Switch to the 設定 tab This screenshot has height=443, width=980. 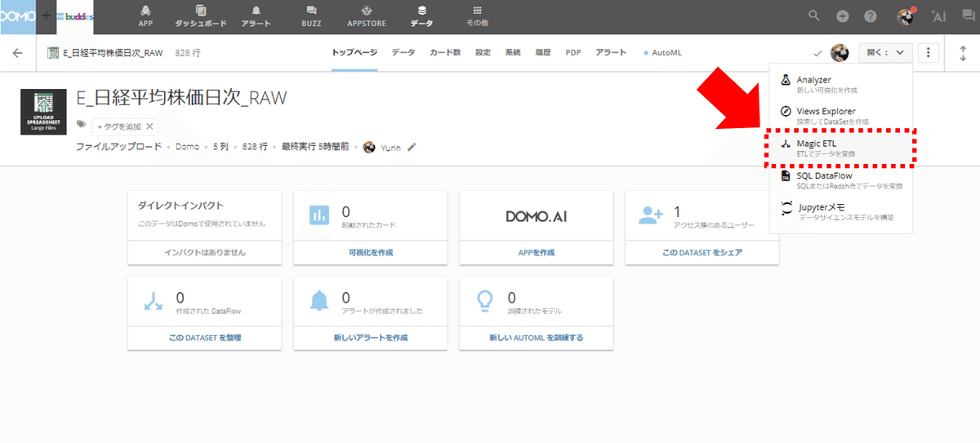(x=483, y=53)
